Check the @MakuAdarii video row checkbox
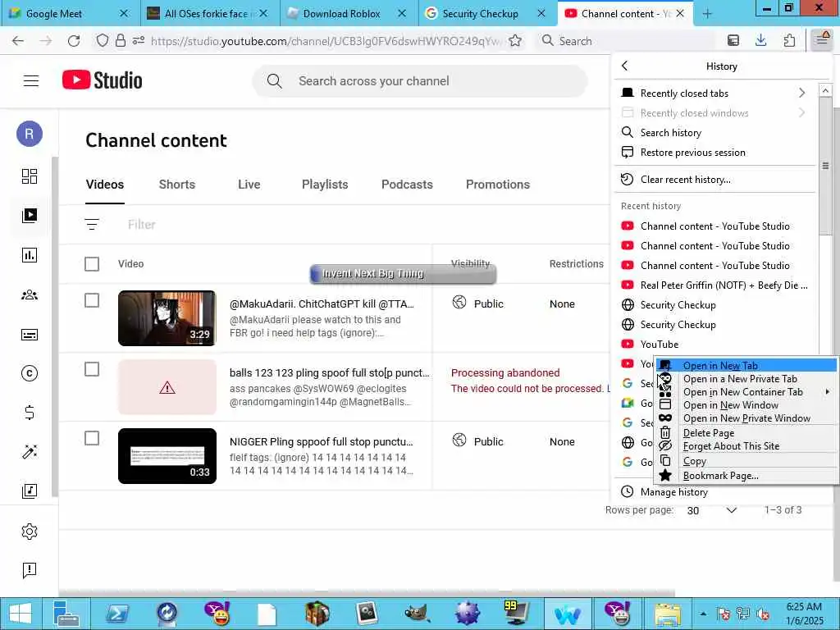The height and width of the screenshot is (630, 840). click(x=92, y=300)
